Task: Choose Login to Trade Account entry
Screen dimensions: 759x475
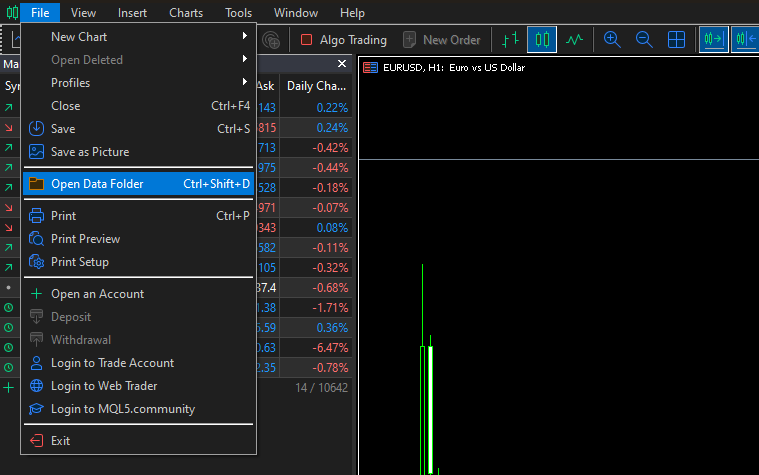Action: (x=138, y=363)
